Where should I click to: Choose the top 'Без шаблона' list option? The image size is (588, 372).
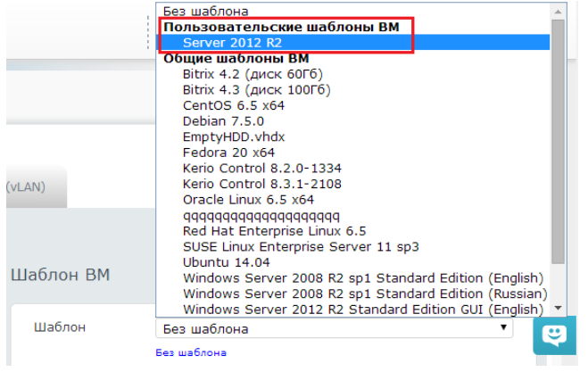pos(204,12)
